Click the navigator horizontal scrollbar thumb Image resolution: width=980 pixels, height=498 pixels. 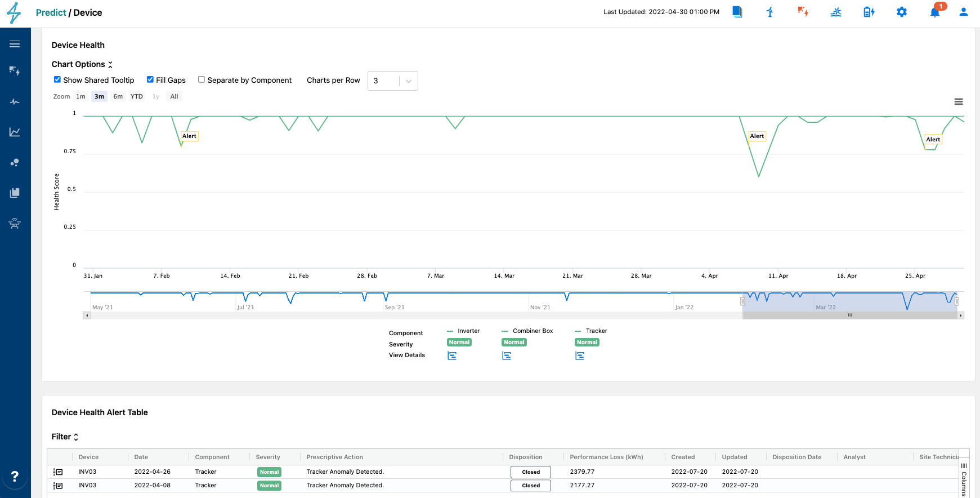point(850,315)
